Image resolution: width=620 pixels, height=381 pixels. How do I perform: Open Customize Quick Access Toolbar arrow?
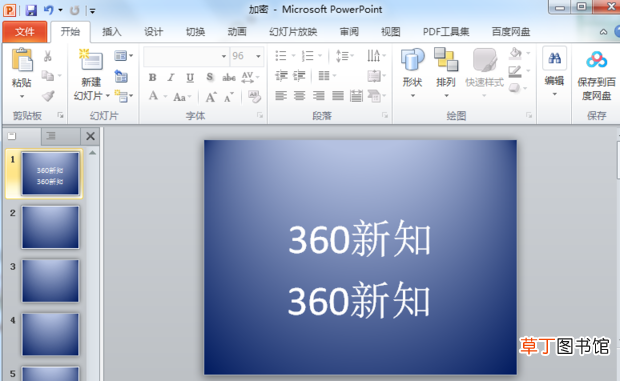coord(92,11)
